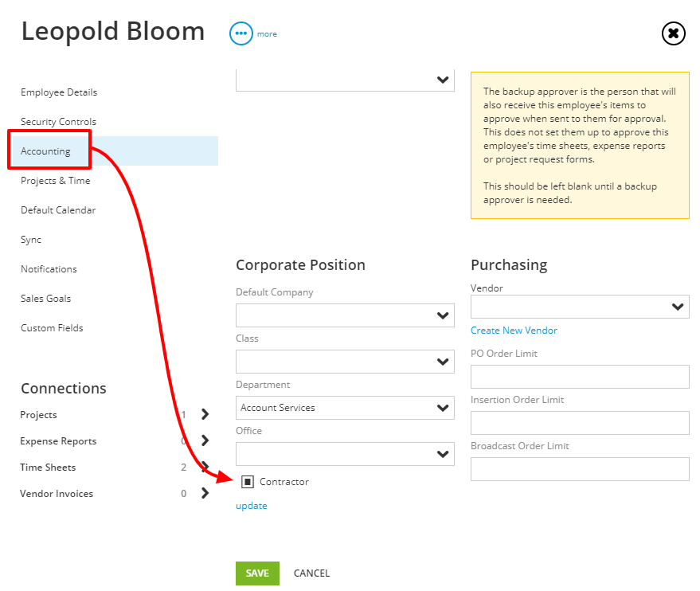This screenshot has width=700, height=591.
Task: Focus the Broadcast Order Limit field
Action: pos(580,469)
